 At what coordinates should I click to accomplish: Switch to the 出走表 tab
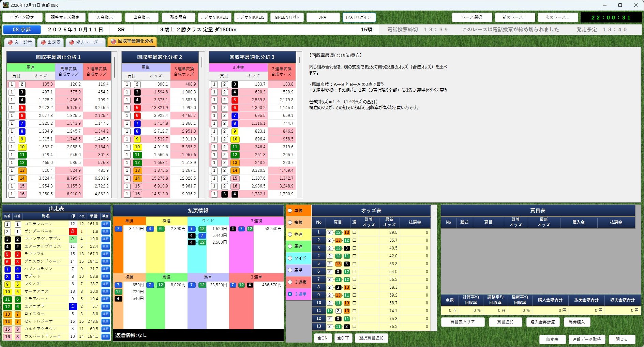(51, 42)
